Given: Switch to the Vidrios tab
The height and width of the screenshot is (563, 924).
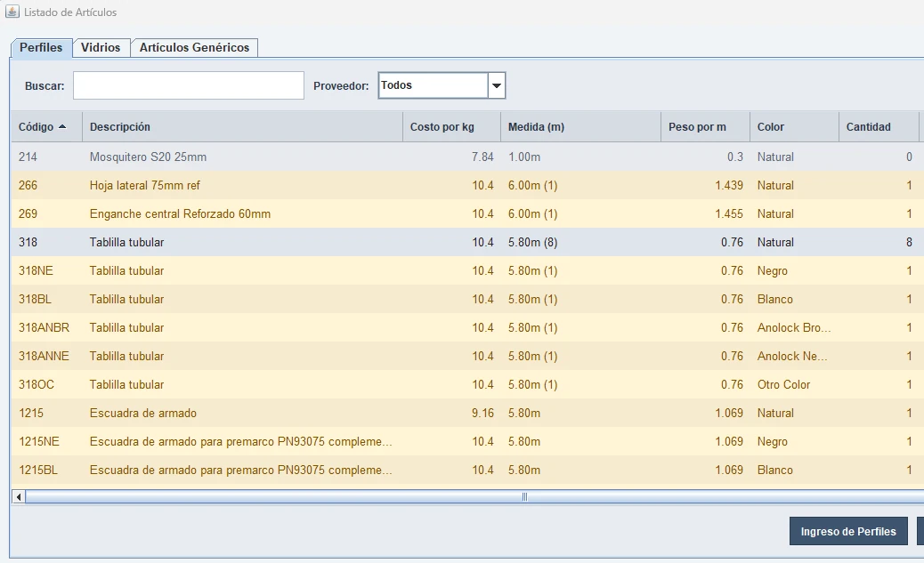Looking at the screenshot, I should 101,48.
